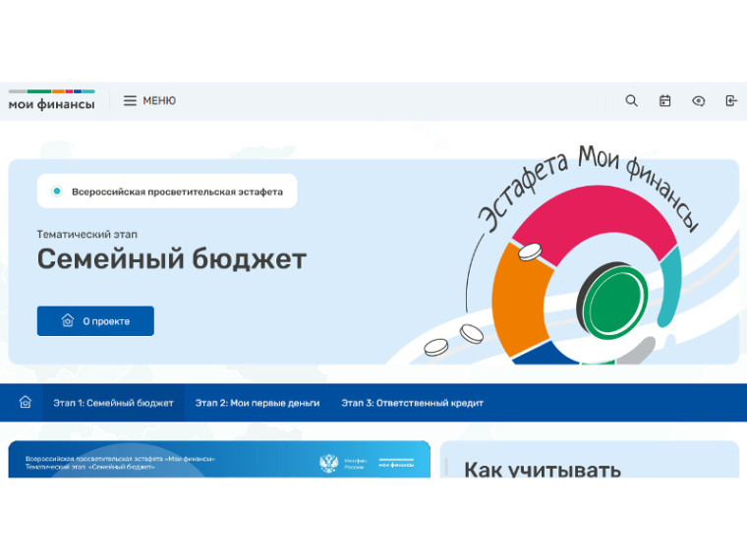Click the О проекте button

click(95, 321)
